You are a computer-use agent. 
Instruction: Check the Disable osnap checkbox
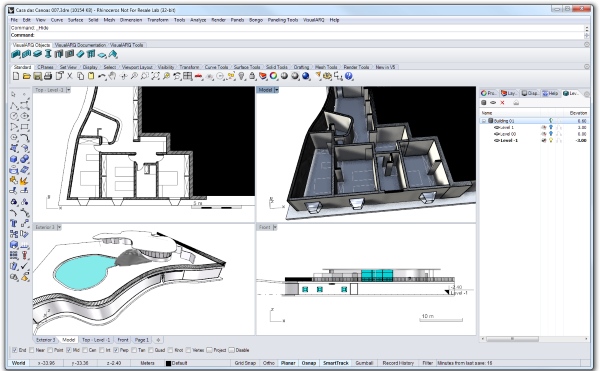pyautogui.click(x=231, y=350)
